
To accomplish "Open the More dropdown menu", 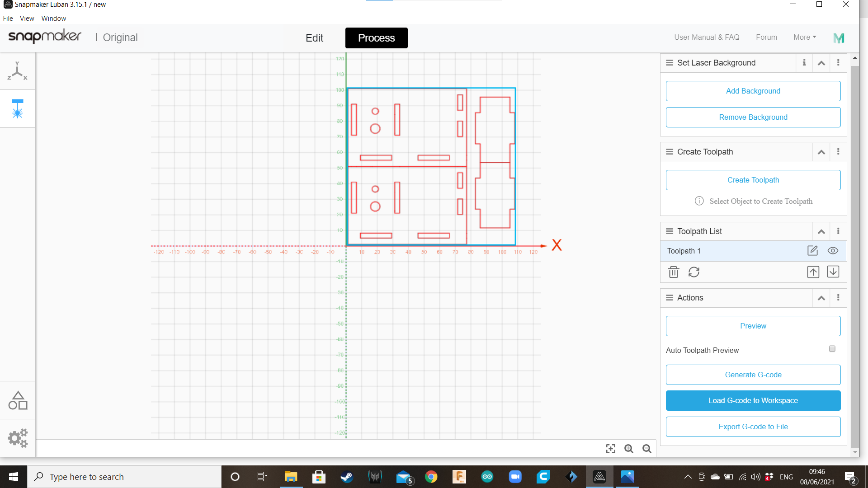I will tap(804, 38).
